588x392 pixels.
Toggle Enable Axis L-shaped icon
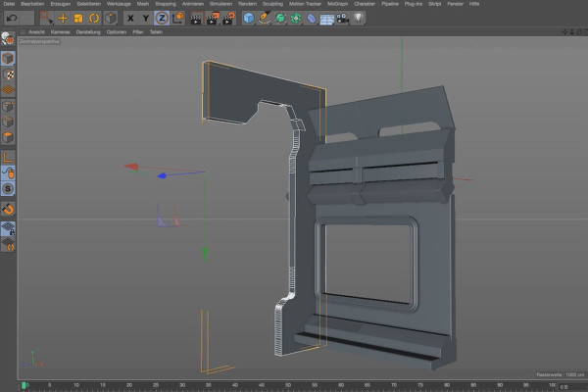[8, 157]
